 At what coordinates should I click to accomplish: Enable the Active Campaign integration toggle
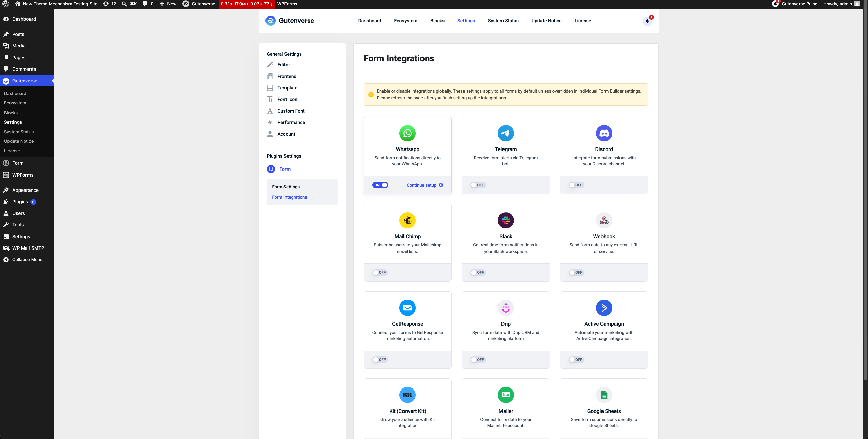[x=576, y=360]
